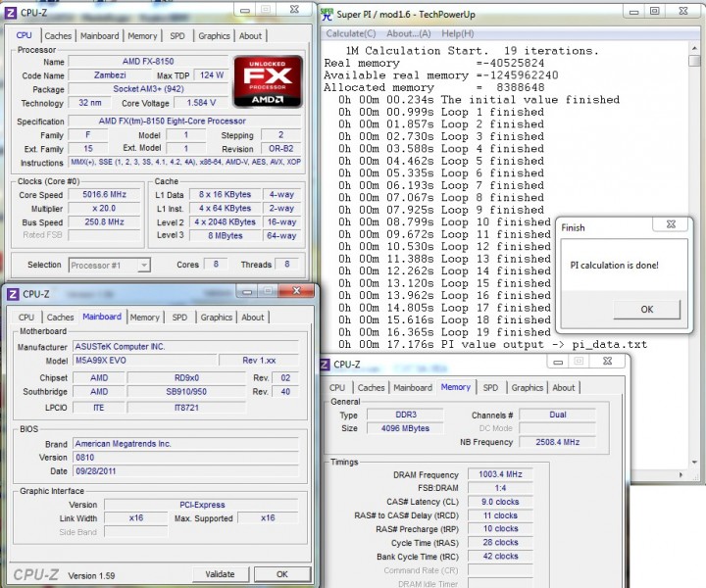Close the Finish dialog with its X

tap(671, 224)
